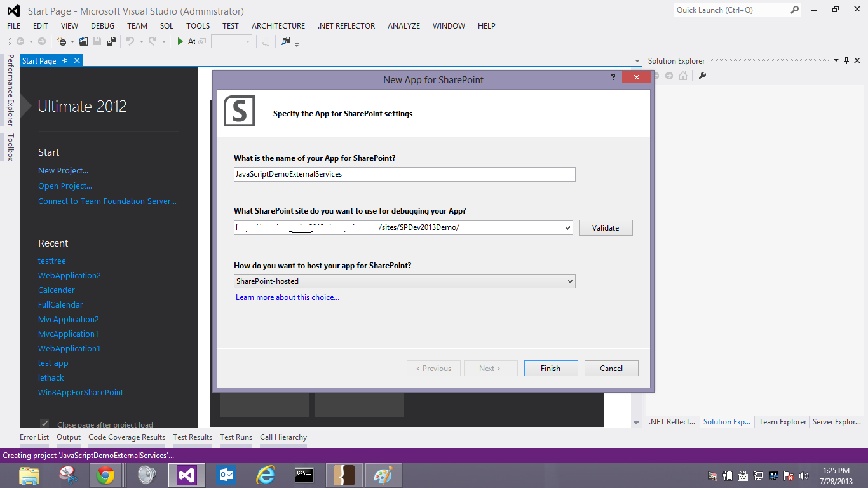
Task: Click Learn more about this choice link
Action: click(x=287, y=297)
